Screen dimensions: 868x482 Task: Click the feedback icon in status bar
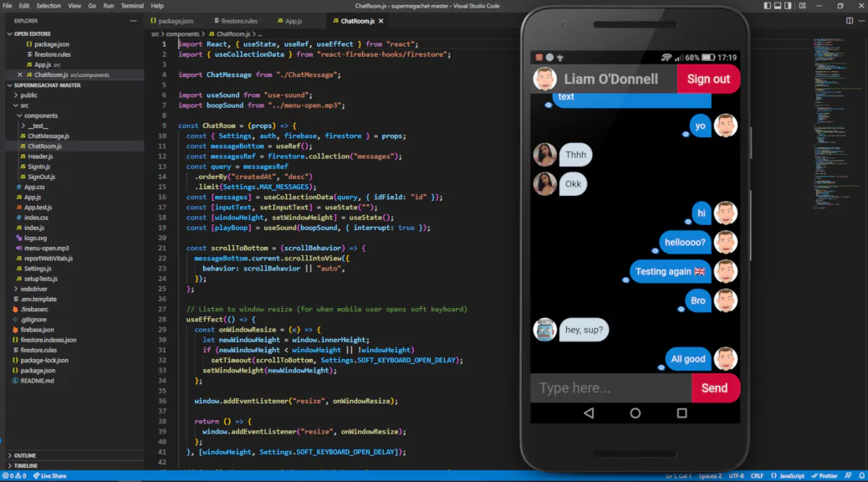point(848,476)
